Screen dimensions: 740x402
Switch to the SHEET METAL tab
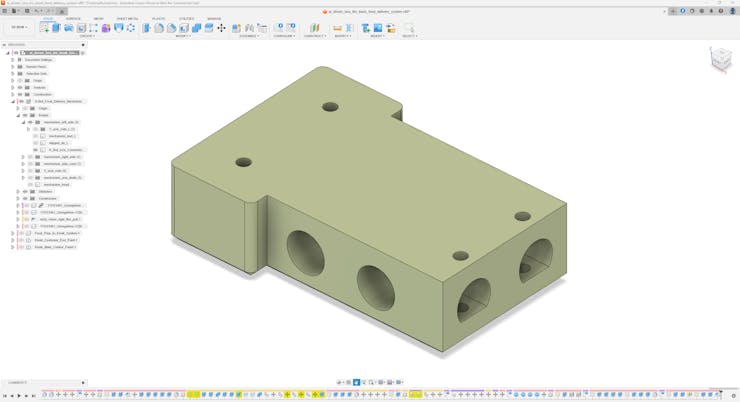[x=127, y=18]
